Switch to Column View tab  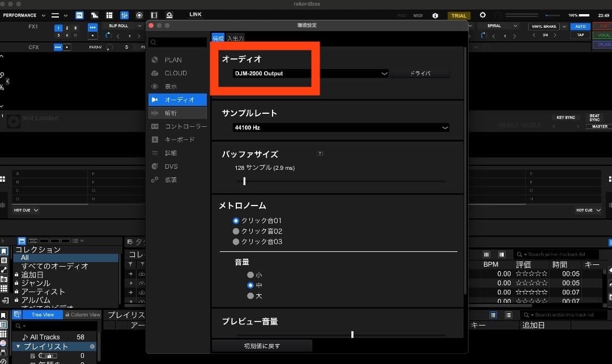(x=82, y=315)
